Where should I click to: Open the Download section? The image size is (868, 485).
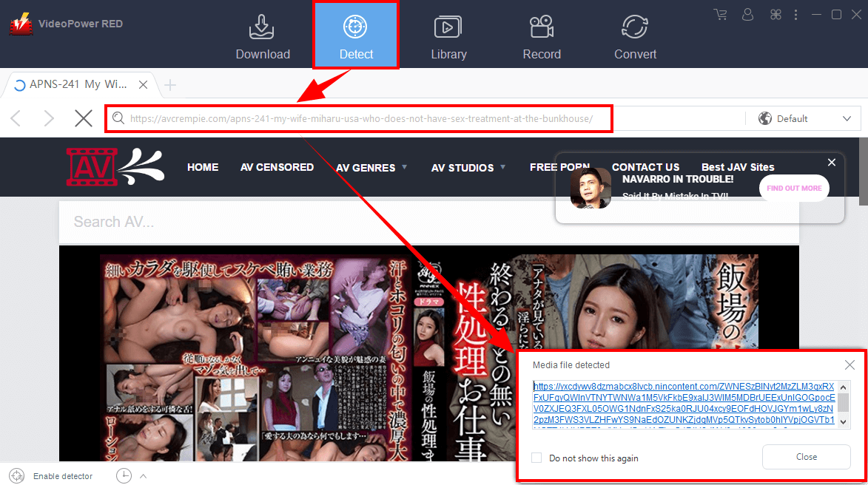coord(263,36)
